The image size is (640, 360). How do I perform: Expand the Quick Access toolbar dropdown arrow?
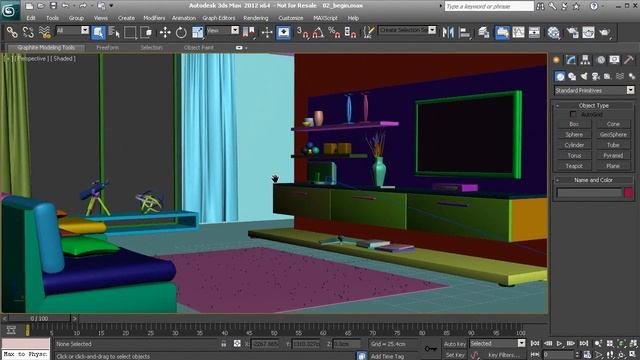point(111,6)
